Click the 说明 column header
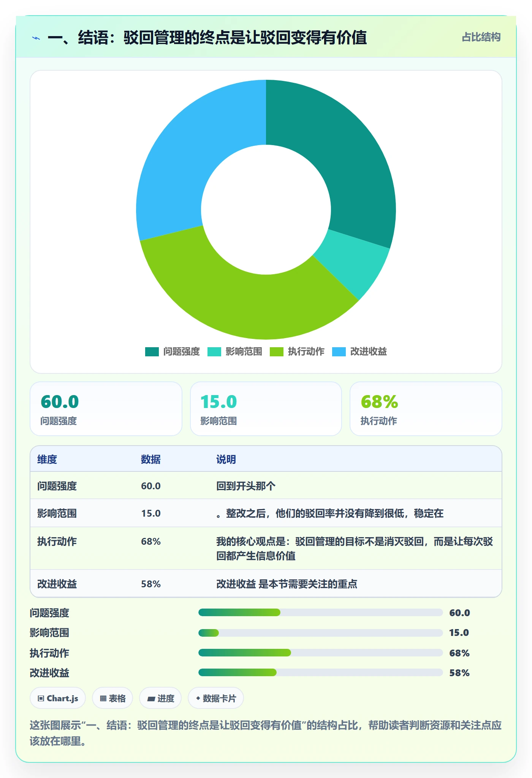532x778 pixels. [x=226, y=459]
